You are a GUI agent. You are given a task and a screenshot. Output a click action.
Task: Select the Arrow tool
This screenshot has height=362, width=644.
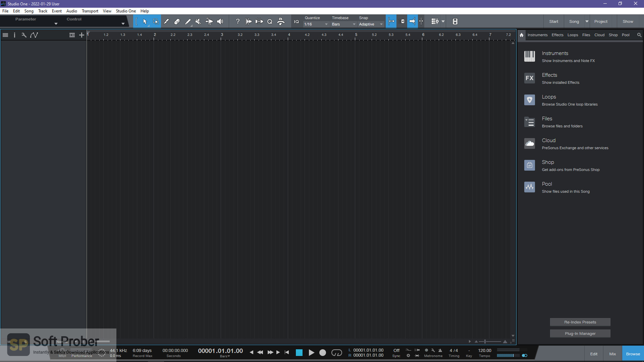(145, 21)
